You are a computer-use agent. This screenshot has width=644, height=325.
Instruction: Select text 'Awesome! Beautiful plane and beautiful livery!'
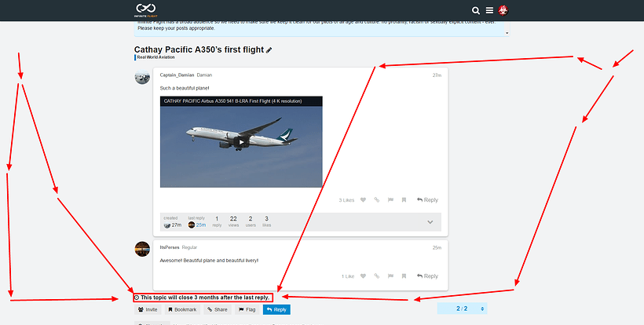coord(209,261)
